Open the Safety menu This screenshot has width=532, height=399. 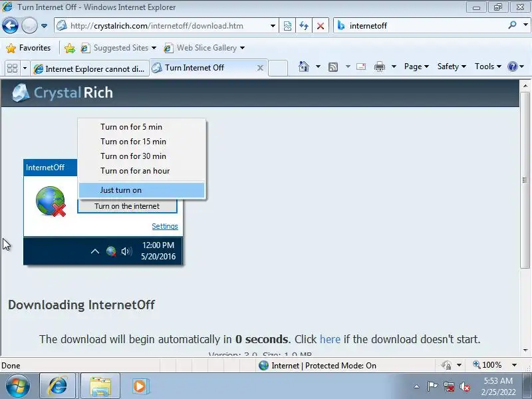click(x=452, y=66)
